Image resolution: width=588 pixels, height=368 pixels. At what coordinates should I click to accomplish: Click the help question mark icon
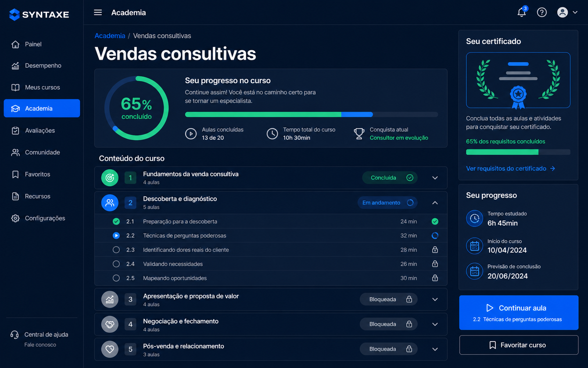[542, 13]
